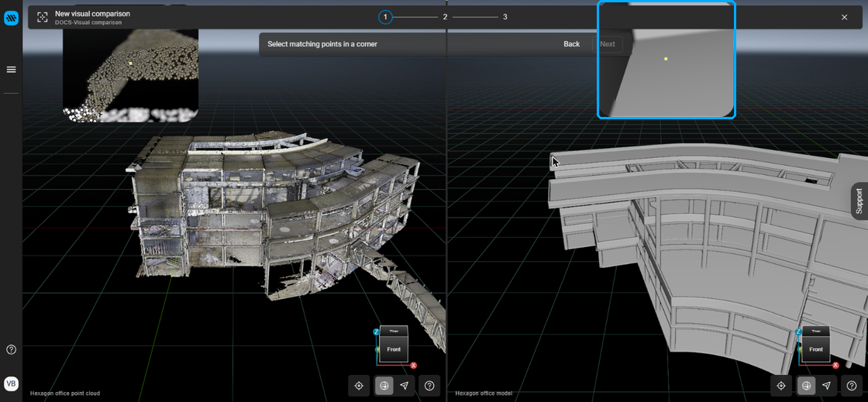Open the sidebar help question-mark icon
This screenshot has width=868, height=402.
point(11,349)
